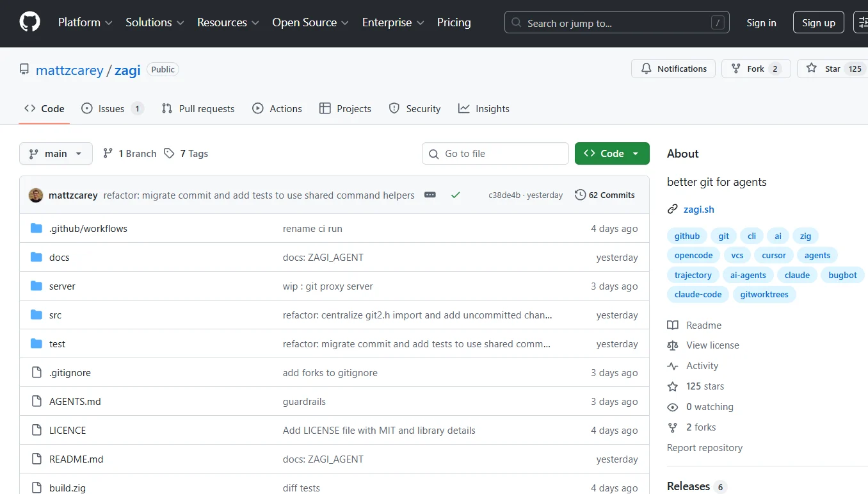The height and width of the screenshot is (494, 868).
Task: Open the 1 Branch list
Action: (130, 154)
